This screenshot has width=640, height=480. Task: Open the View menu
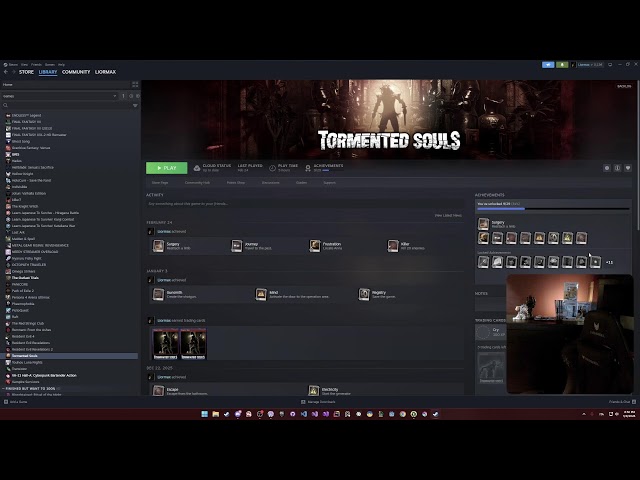click(x=24, y=64)
